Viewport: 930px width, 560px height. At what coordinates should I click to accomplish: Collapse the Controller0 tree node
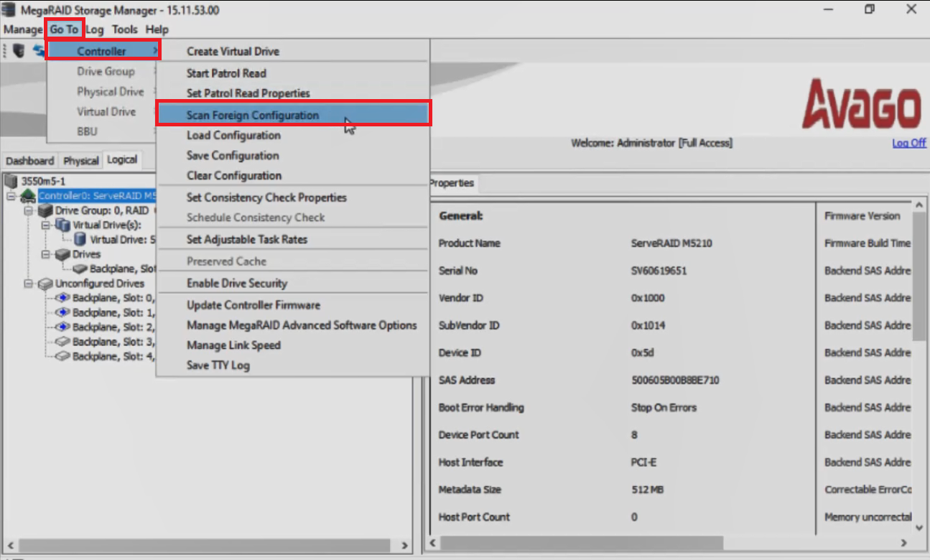click(x=11, y=196)
